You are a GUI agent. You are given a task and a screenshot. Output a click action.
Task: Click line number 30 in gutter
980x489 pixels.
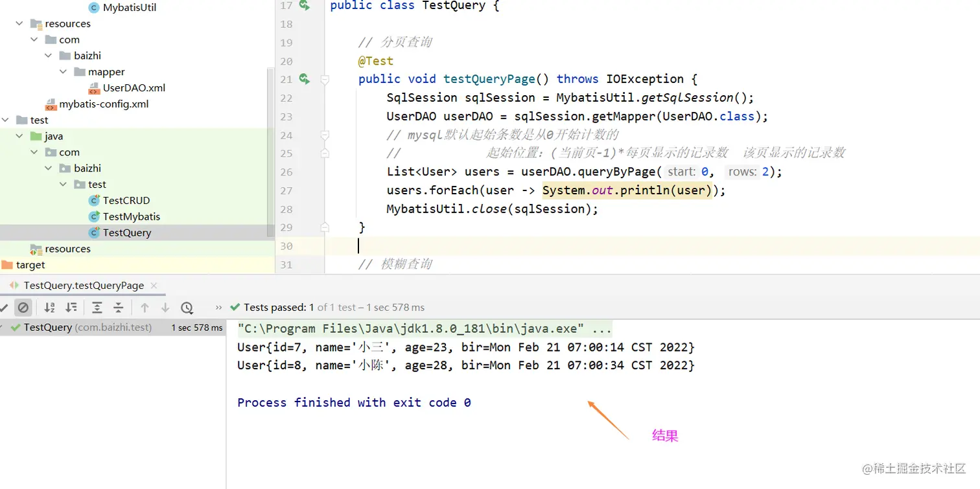[286, 246]
